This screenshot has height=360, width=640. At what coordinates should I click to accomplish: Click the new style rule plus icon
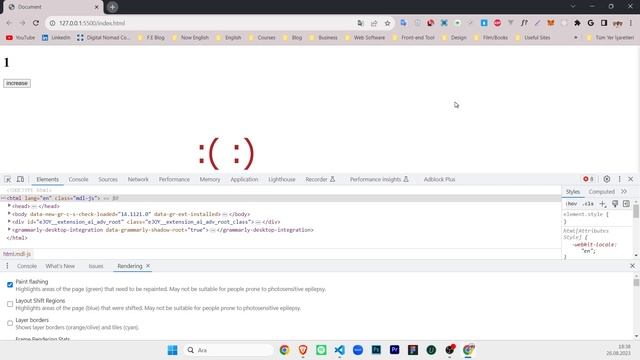[x=602, y=203]
